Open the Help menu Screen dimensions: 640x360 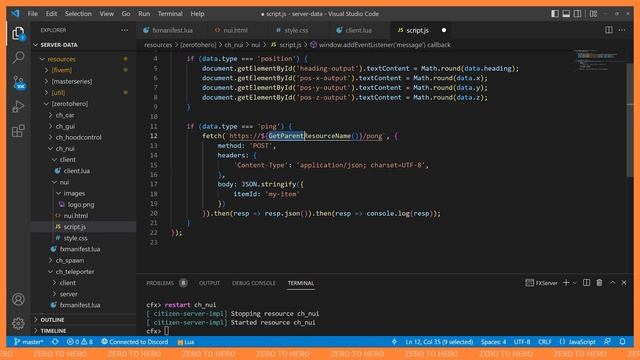(197, 13)
